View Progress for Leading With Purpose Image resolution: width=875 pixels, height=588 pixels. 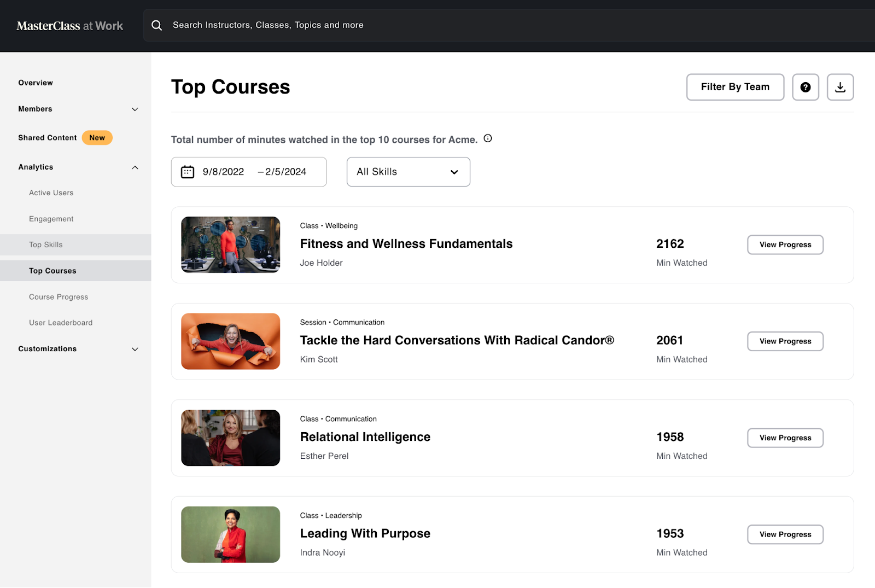[x=785, y=534]
